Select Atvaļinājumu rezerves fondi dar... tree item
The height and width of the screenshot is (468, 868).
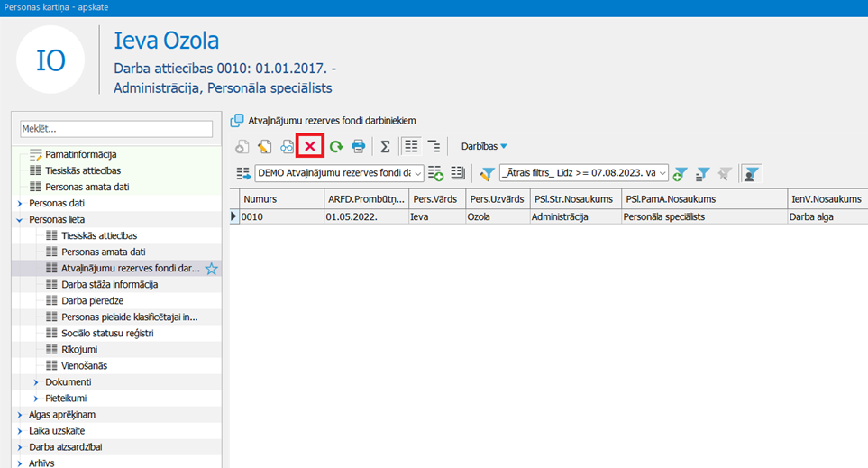[130, 268]
